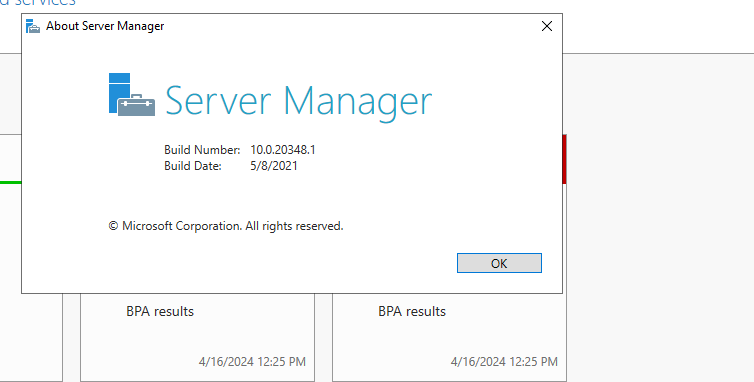Click the large Server Manager heading text
Screen dimensions: 754x382
click(x=299, y=102)
